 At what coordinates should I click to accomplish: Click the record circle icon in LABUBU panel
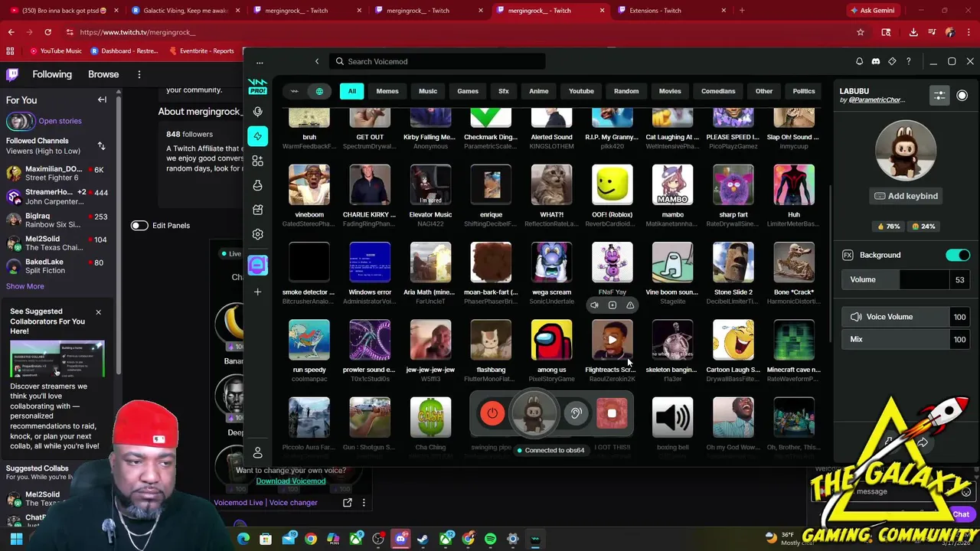coord(962,96)
